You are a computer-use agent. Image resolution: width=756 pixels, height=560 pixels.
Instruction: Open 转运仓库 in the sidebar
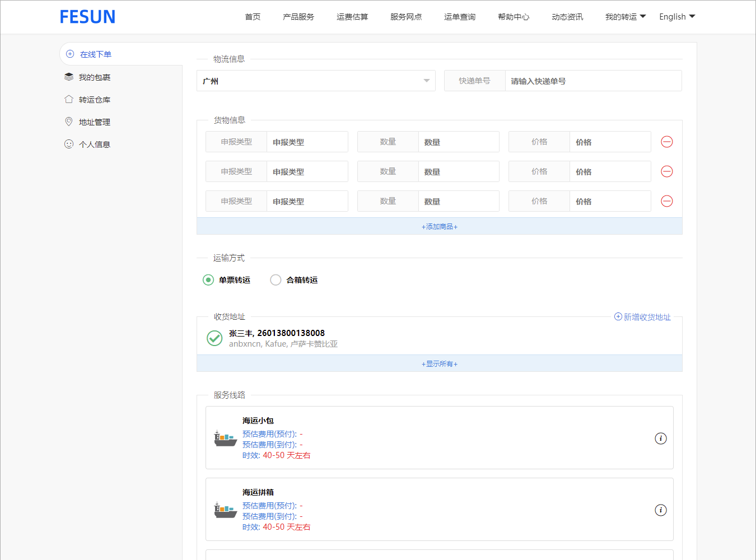point(95,100)
